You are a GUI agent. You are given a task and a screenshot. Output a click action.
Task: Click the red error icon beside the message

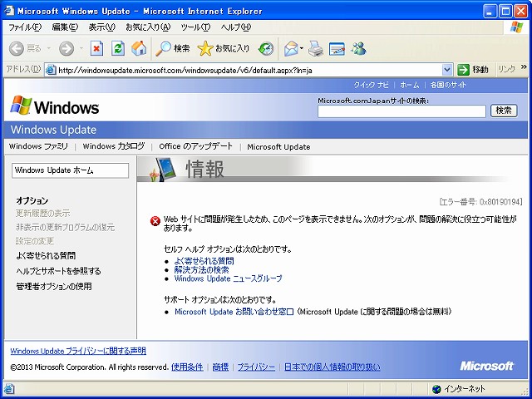155,221
